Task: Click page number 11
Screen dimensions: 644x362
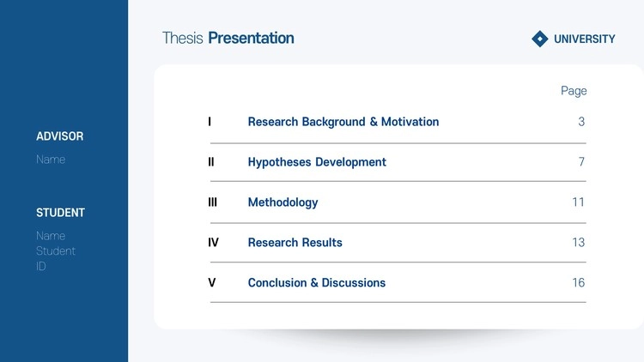Action: pos(578,202)
